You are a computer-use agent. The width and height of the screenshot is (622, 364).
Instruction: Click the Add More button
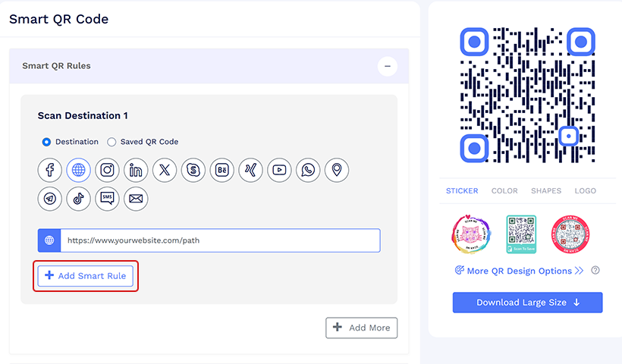[361, 328]
